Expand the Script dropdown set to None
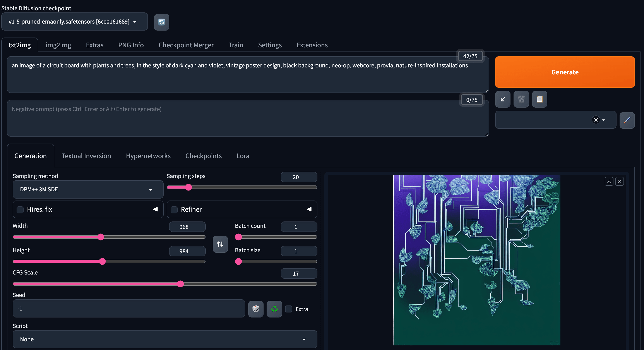Screen dimensions: 644x350 [165, 339]
